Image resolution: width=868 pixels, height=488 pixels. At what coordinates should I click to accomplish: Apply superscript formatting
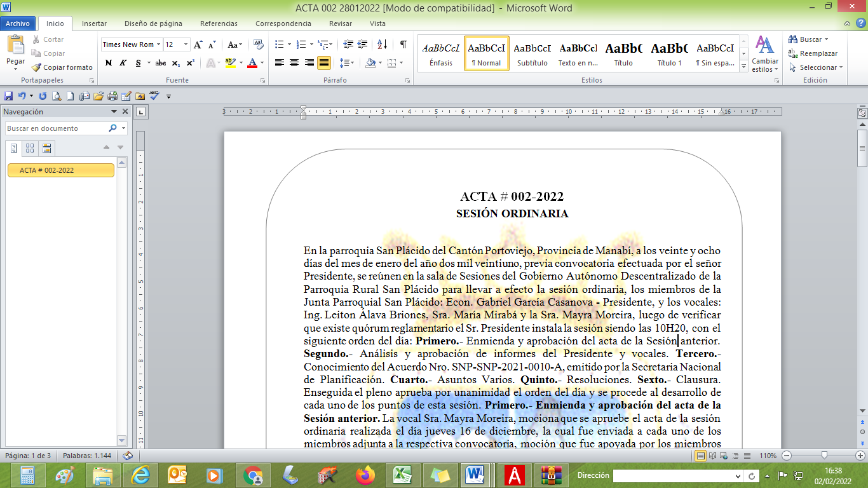pyautogui.click(x=190, y=63)
